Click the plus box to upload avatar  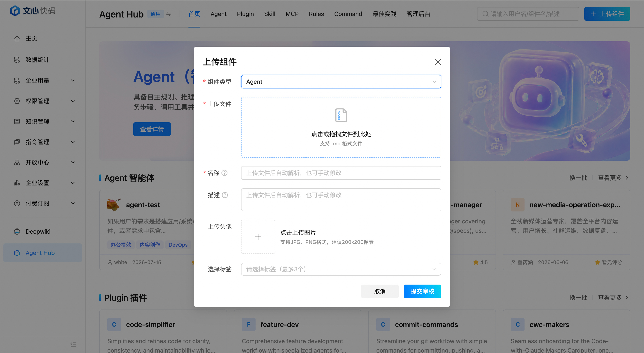(258, 237)
